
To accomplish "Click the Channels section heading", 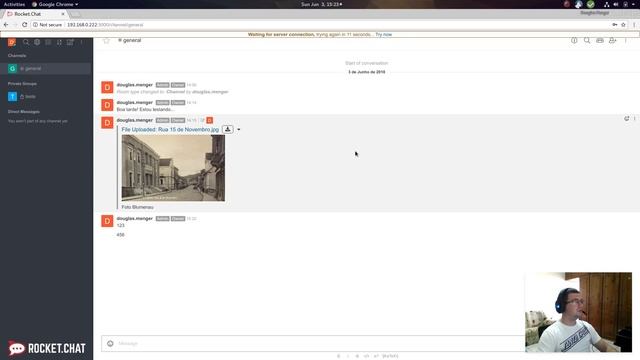I will 17,56.
